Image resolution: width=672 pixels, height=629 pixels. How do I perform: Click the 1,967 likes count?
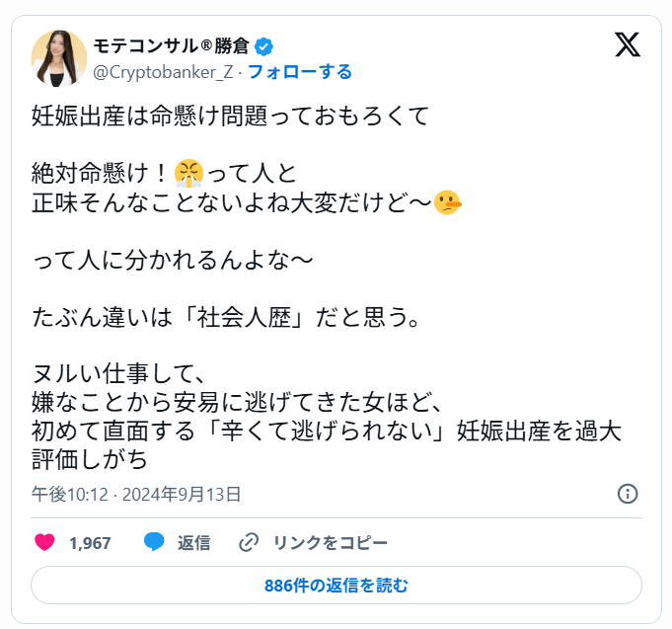[90, 543]
